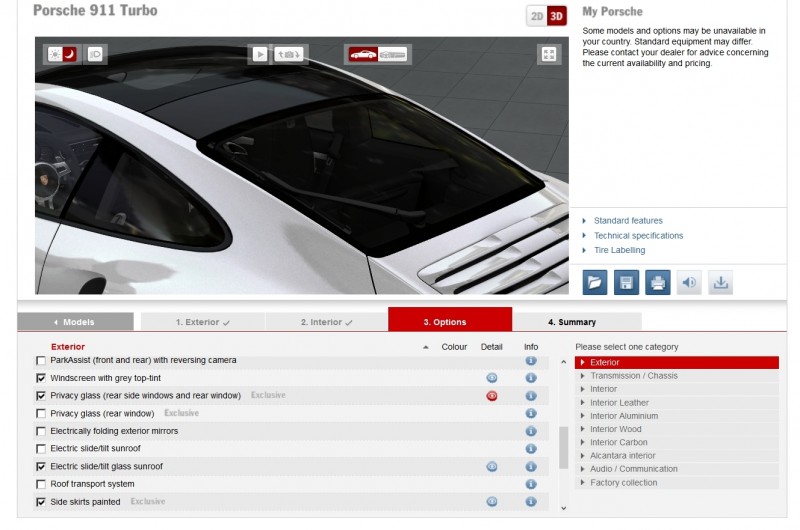Screen dimensions: 800x530
Task: Open info for Side skirts painted
Action: point(531,502)
